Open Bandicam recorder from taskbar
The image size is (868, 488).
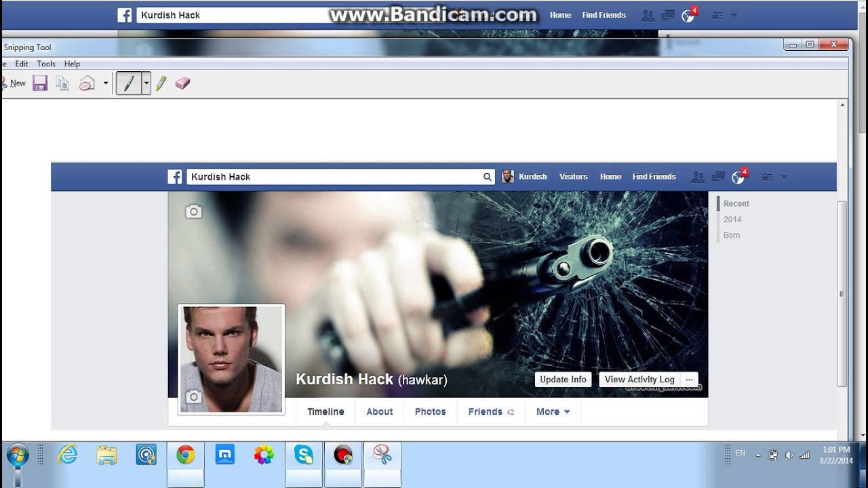[343, 455]
